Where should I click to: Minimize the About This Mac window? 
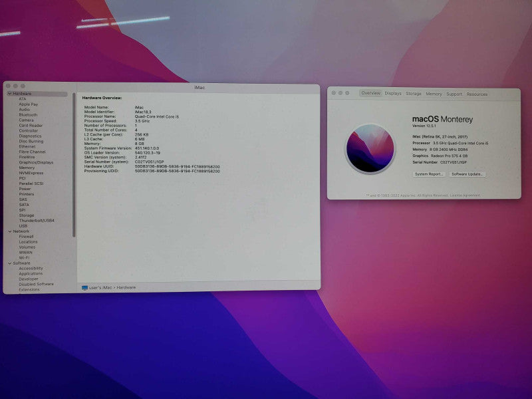tap(340, 93)
